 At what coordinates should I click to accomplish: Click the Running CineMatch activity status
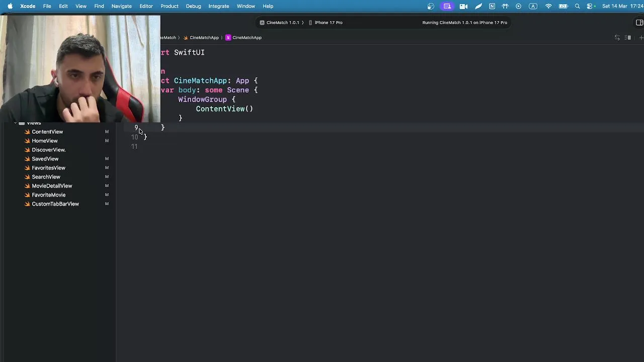point(464,23)
